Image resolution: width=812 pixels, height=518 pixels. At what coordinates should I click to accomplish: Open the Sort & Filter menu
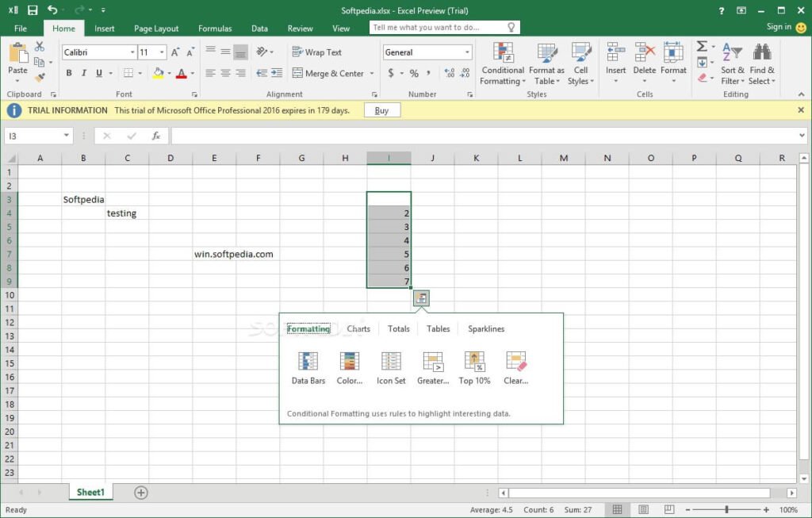point(732,63)
